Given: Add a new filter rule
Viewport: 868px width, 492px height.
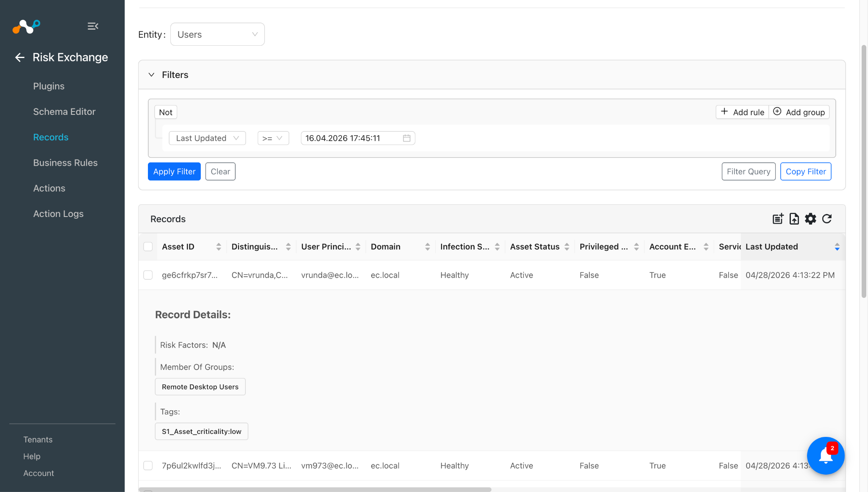Looking at the screenshot, I should (743, 112).
